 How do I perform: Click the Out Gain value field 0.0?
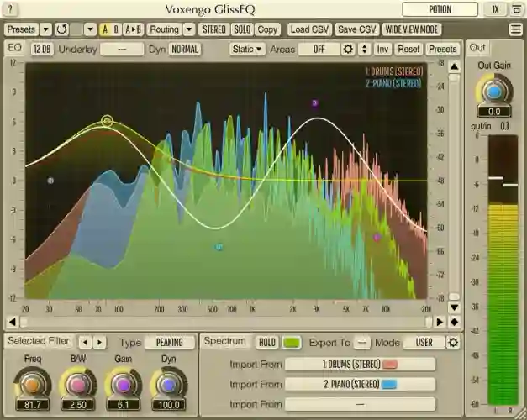494,111
